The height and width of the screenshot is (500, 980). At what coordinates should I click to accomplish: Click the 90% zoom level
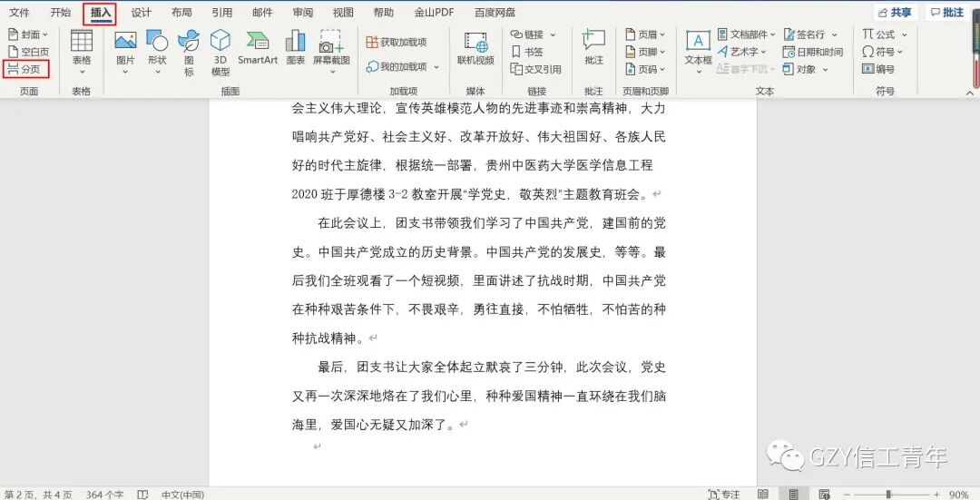(959, 495)
